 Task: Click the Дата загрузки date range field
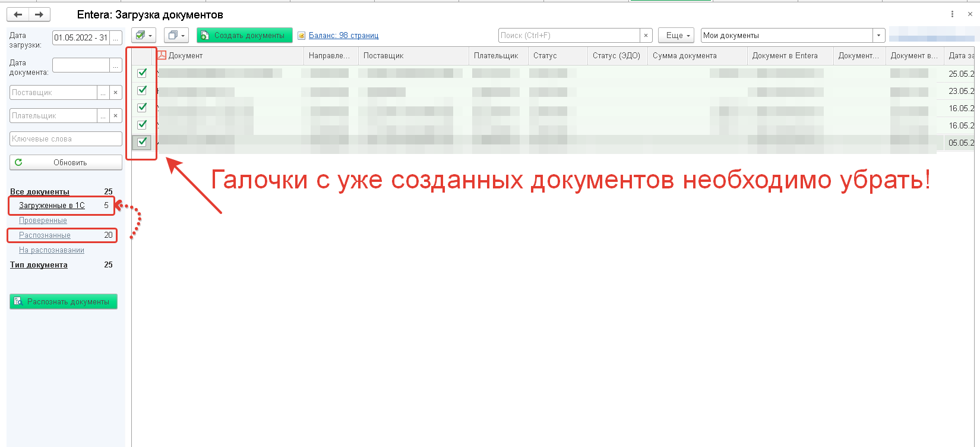point(81,37)
